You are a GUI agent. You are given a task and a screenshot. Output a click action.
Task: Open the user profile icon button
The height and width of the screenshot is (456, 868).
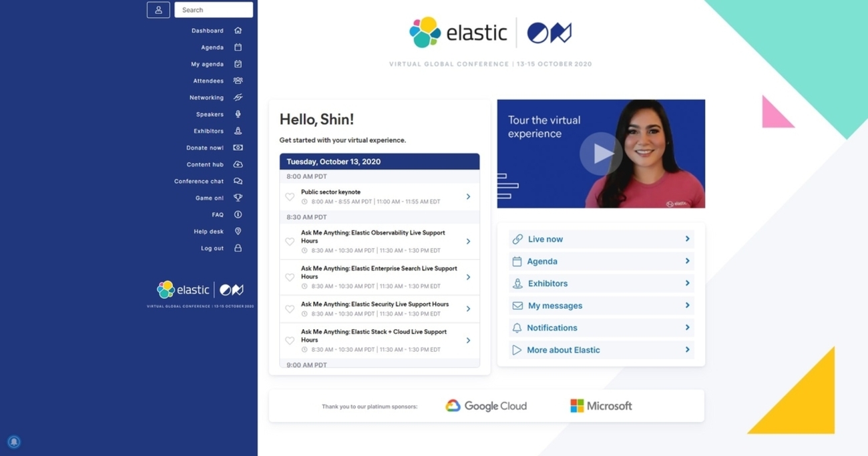(x=158, y=10)
